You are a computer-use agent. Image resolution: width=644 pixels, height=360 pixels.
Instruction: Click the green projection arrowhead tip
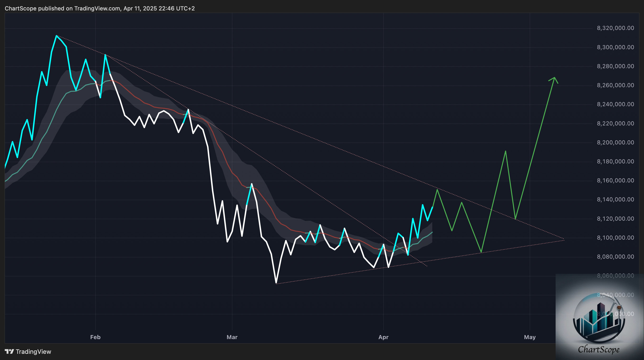(x=554, y=77)
